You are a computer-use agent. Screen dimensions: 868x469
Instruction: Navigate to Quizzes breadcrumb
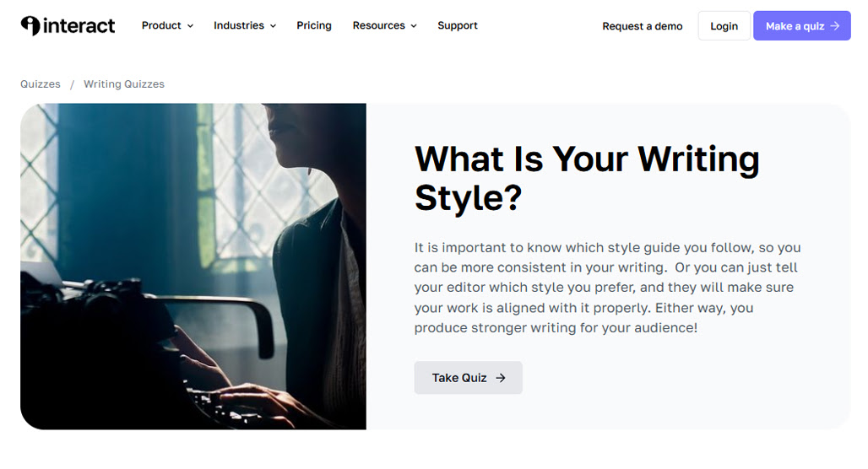[41, 84]
